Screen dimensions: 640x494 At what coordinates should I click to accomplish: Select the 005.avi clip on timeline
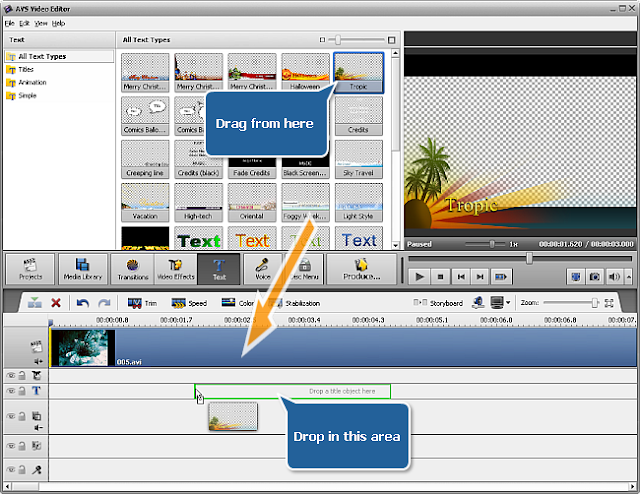click(342, 347)
